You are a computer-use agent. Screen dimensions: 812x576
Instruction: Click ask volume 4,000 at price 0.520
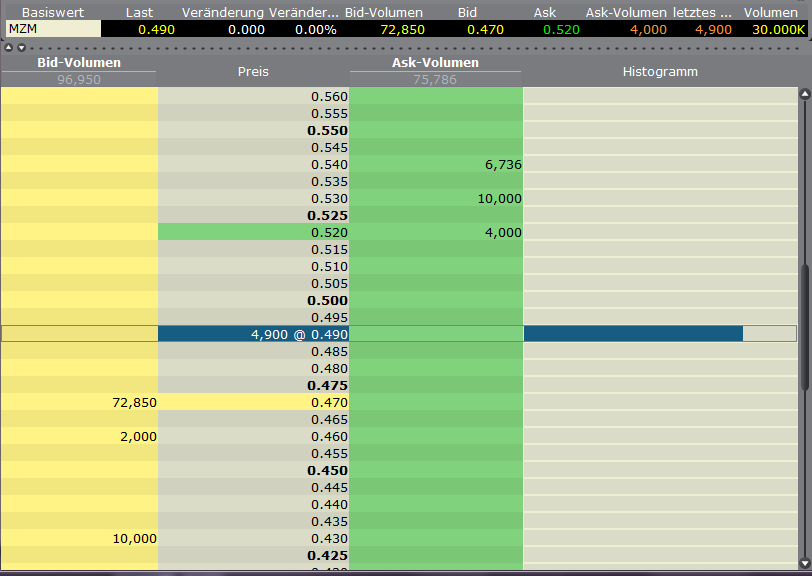pos(436,232)
